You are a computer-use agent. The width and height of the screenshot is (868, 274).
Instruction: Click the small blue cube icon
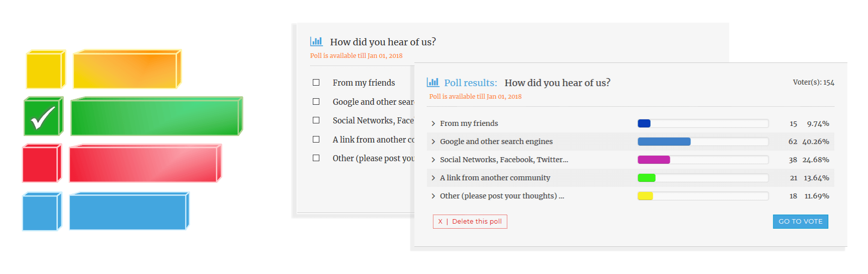click(41, 212)
